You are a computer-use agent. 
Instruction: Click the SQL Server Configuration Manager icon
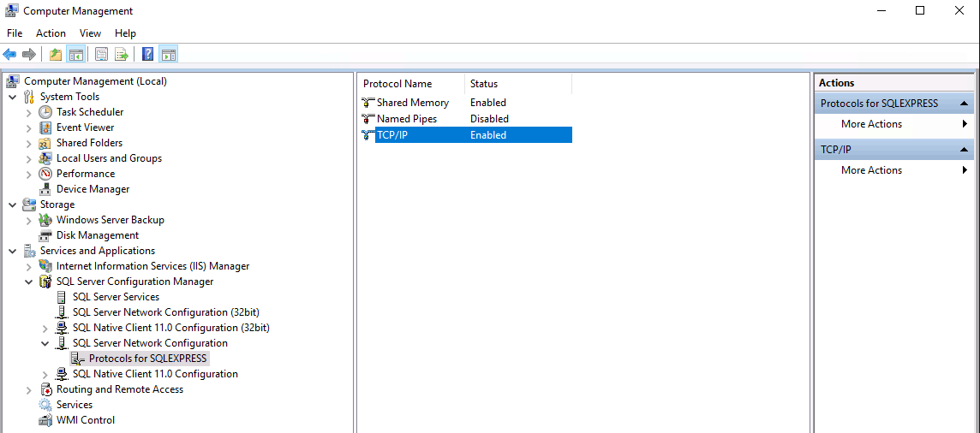[45, 282]
